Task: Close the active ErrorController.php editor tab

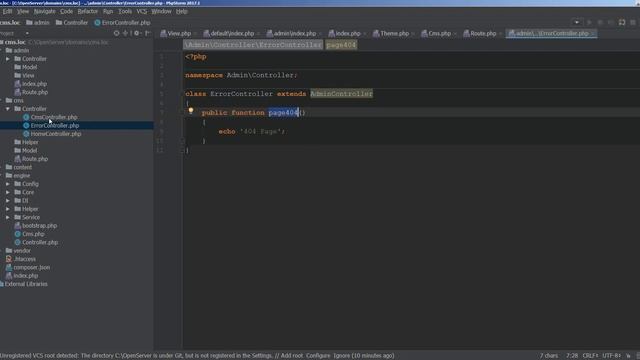Action: (x=593, y=33)
